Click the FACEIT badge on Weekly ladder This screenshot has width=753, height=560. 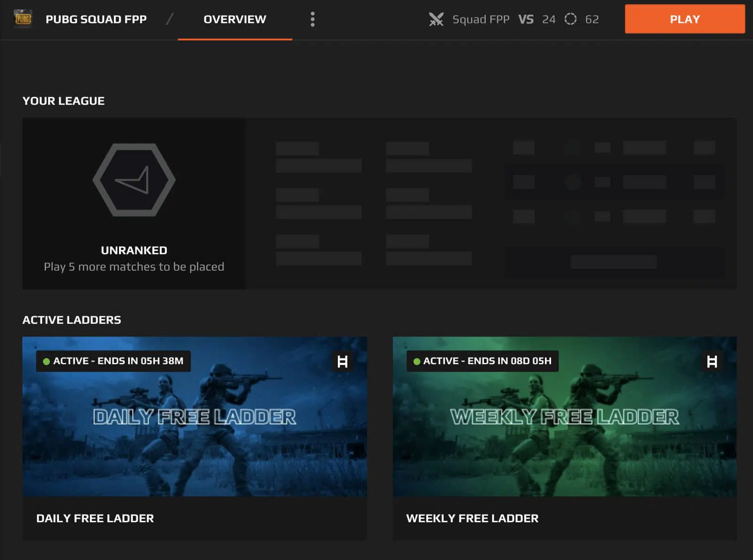coord(712,361)
